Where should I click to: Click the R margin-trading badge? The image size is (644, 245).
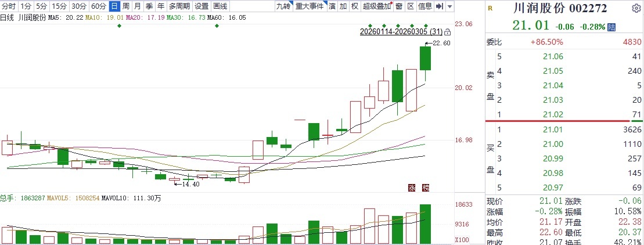(490, 9)
